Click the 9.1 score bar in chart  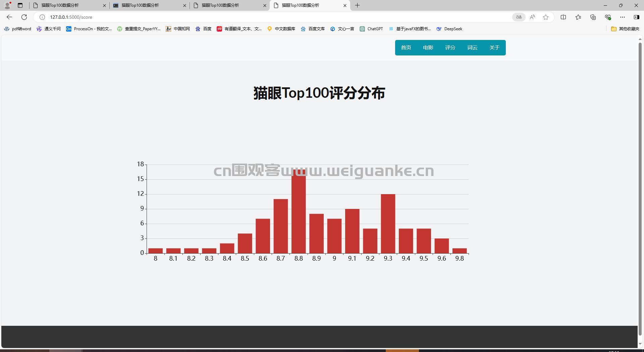pos(352,231)
